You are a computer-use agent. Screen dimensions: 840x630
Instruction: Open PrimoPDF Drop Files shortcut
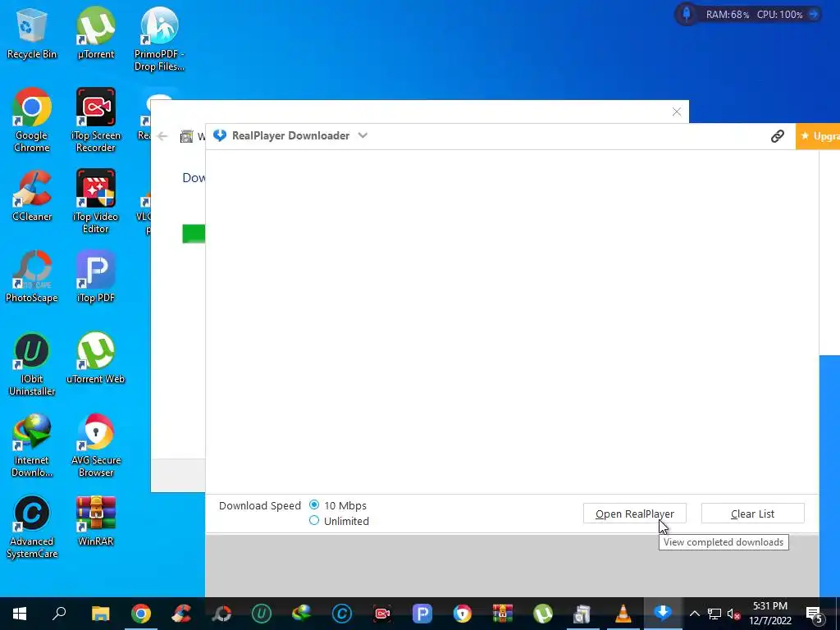pyautogui.click(x=159, y=39)
